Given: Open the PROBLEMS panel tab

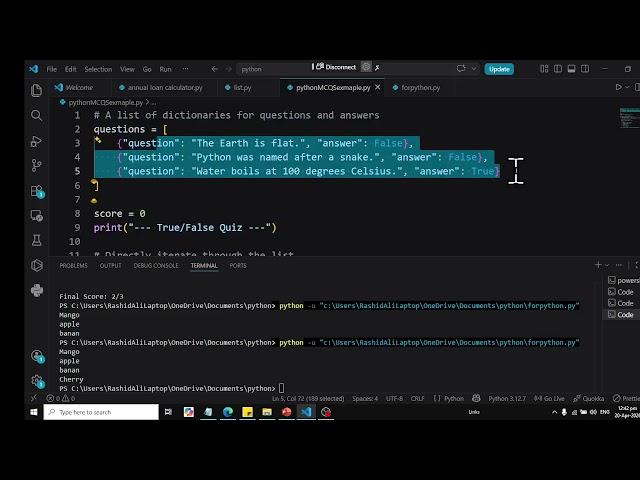Looking at the screenshot, I should [x=73, y=265].
